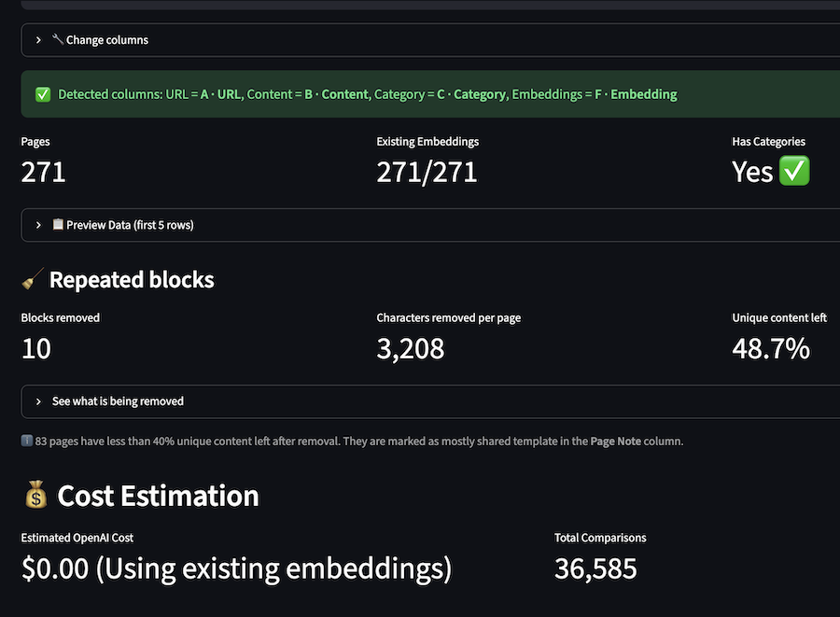The height and width of the screenshot is (617, 840).
Task: Select the Total Comparisons value 36,585
Action: click(595, 568)
